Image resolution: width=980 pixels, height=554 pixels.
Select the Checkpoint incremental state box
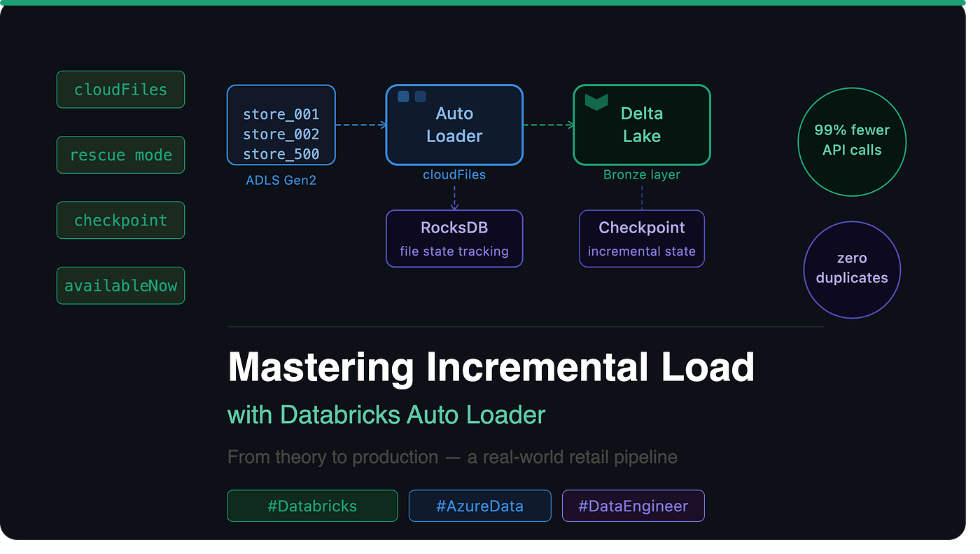pyautogui.click(x=642, y=238)
